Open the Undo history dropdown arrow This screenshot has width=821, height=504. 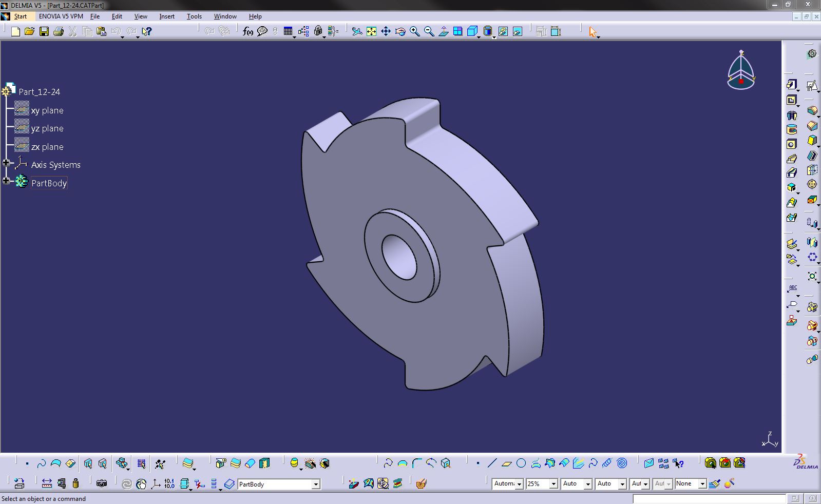pyautogui.click(x=122, y=36)
